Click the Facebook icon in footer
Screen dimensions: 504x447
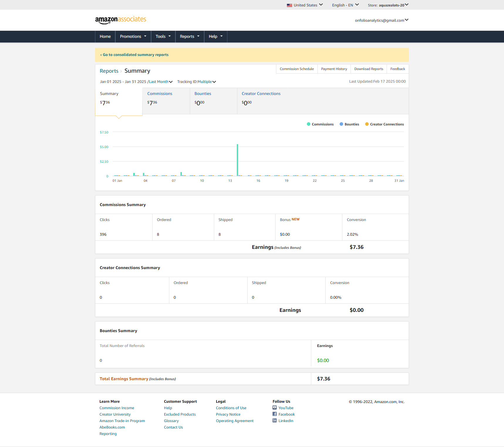click(x=275, y=414)
